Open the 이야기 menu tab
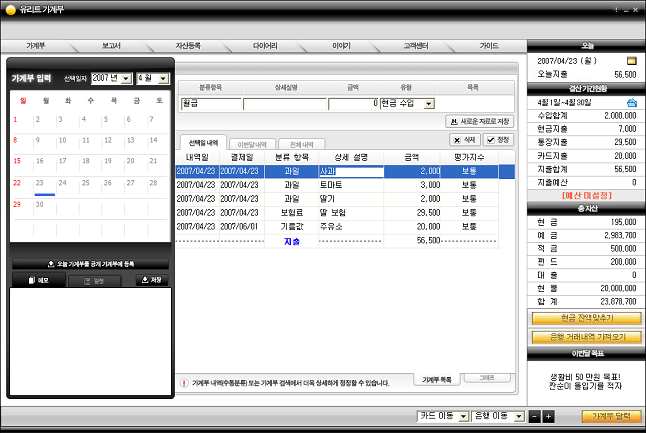 (x=341, y=46)
